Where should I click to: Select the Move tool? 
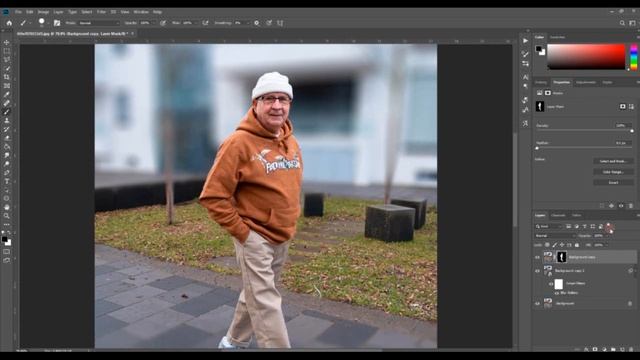pos(7,42)
